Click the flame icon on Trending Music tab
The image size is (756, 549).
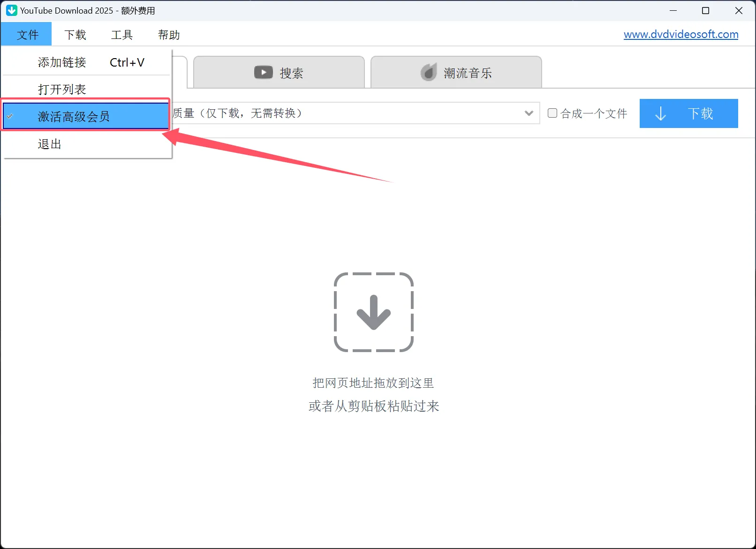pyautogui.click(x=429, y=73)
